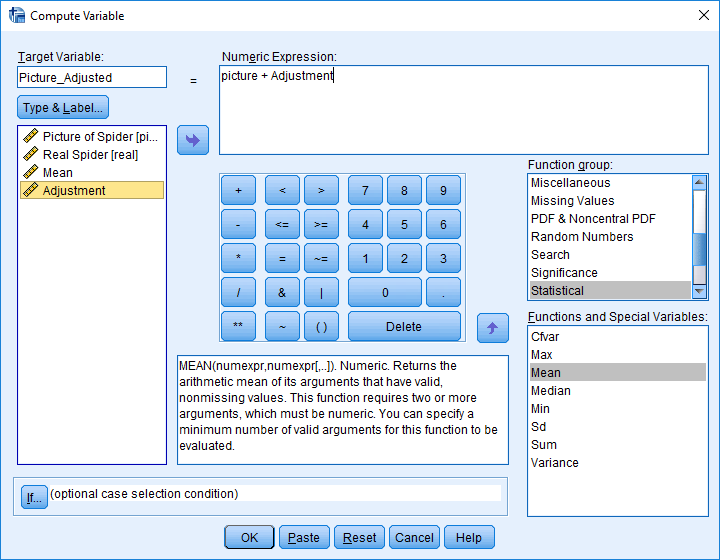720x560 pixels.
Task: Click the not-equal ~= operator button
Action: pos(321,259)
